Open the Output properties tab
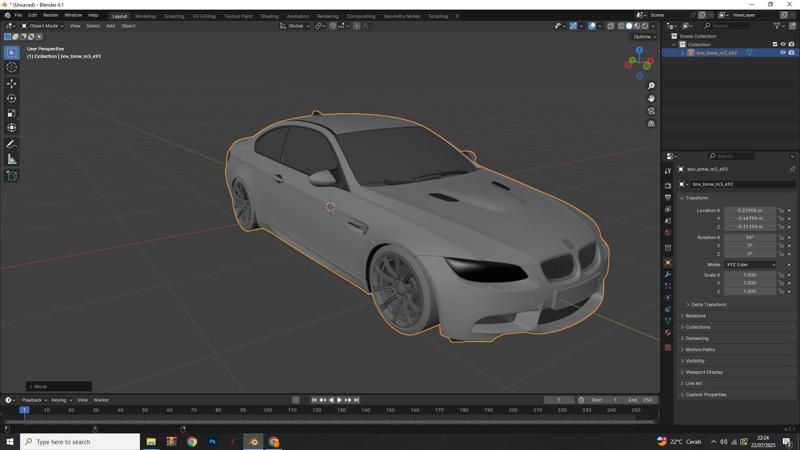The height and width of the screenshot is (450, 800). [x=668, y=197]
